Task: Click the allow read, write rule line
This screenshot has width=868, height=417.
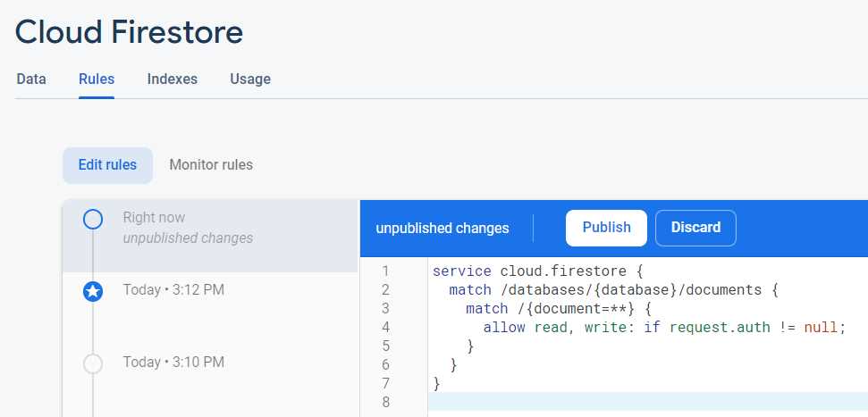Action: (664, 328)
